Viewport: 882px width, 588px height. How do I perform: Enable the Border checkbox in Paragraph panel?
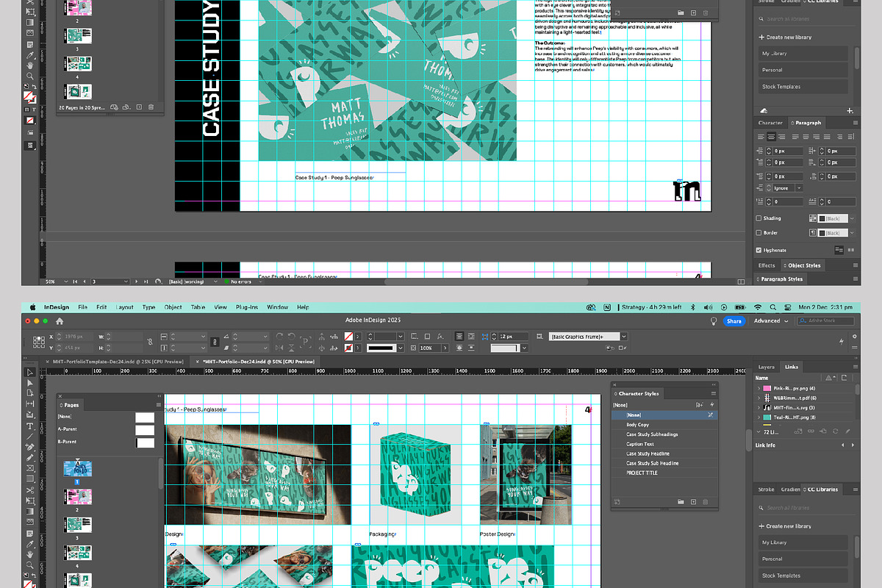tap(759, 233)
